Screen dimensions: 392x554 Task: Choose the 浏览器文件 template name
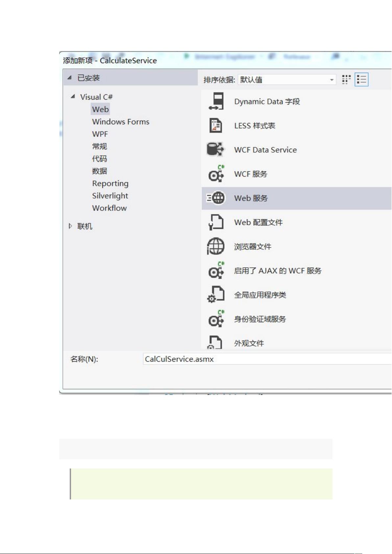253,247
